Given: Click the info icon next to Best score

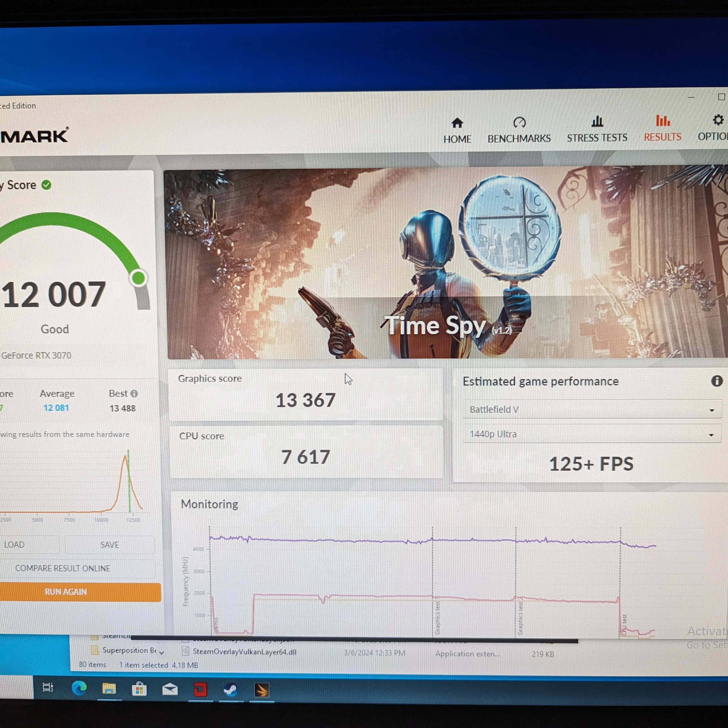Looking at the screenshot, I should click(x=134, y=393).
